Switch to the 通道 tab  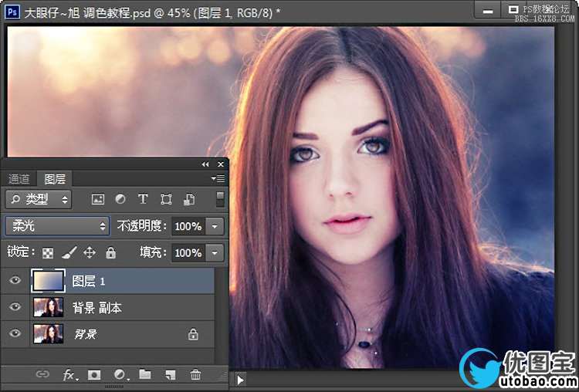point(19,179)
